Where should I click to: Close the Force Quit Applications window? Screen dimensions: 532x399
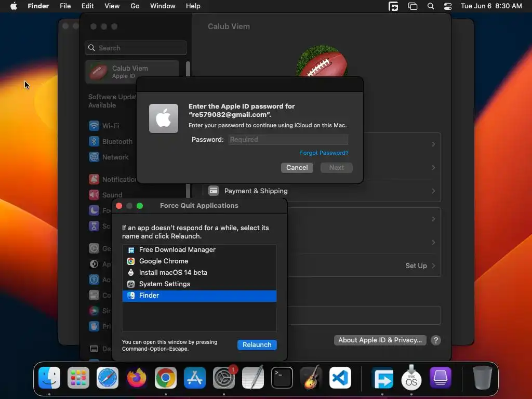[x=119, y=206]
